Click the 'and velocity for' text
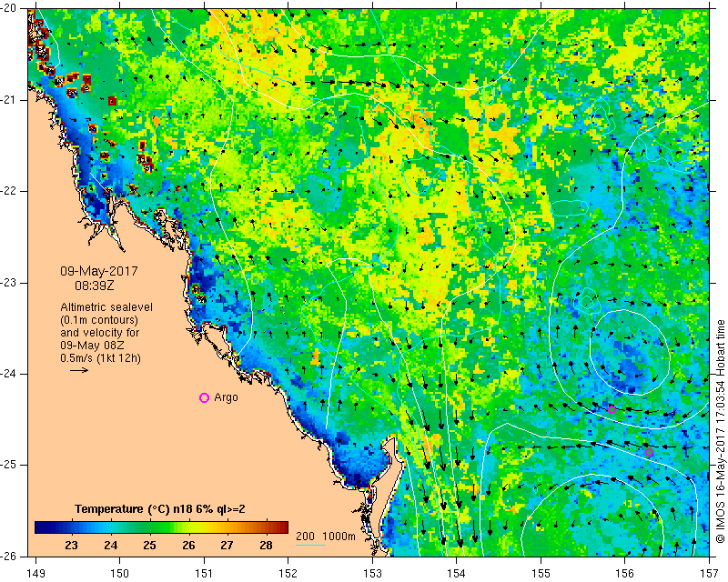 (100, 333)
